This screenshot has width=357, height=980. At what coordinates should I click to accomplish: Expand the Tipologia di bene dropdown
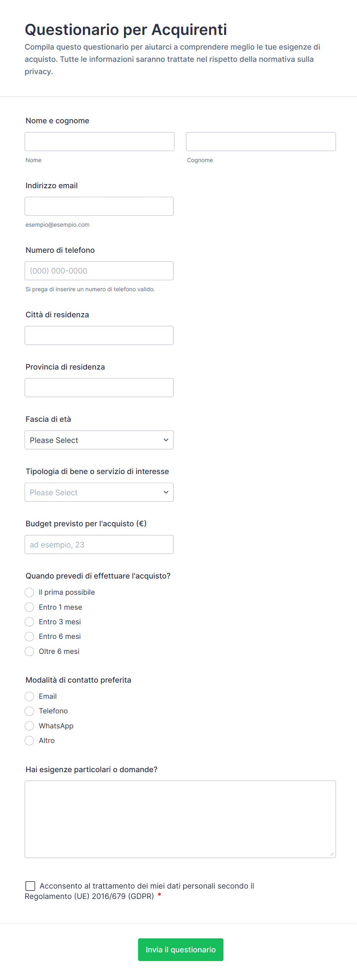point(99,492)
